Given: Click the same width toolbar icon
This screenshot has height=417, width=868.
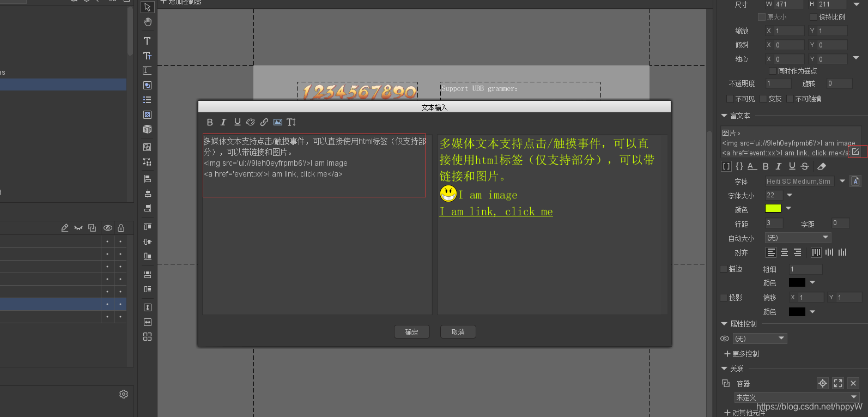Looking at the screenshot, I should [x=147, y=322].
